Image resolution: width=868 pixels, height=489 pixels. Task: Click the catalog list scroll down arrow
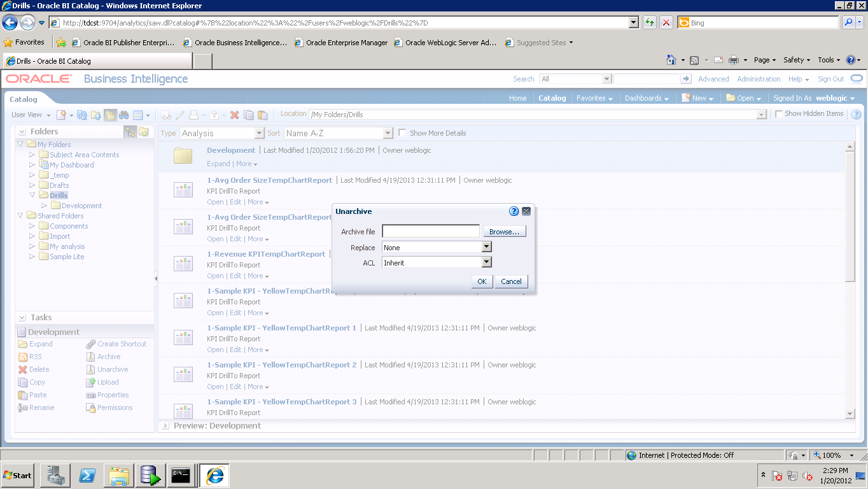point(850,414)
